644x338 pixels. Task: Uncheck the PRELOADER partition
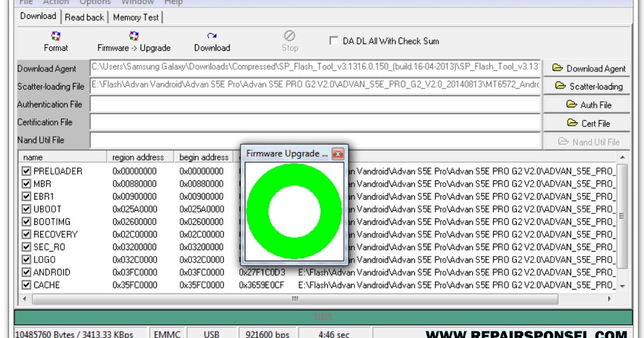(26, 171)
